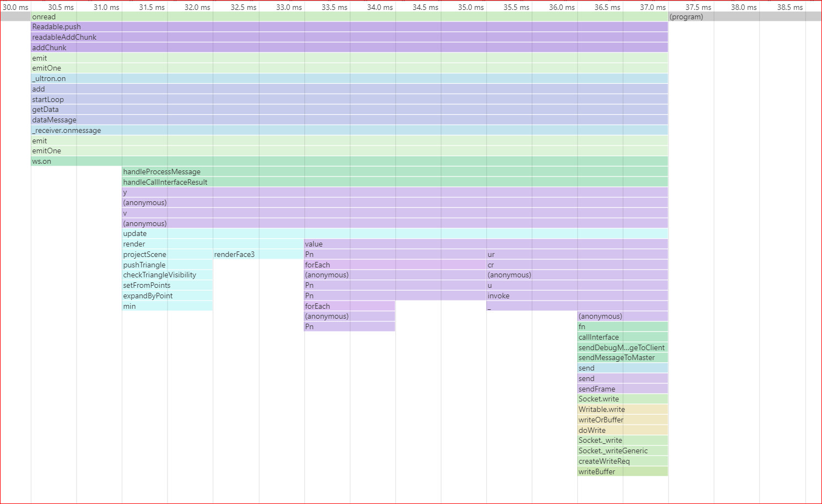
Task: Select the handleProcessMessage frame
Action: pos(395,171)
